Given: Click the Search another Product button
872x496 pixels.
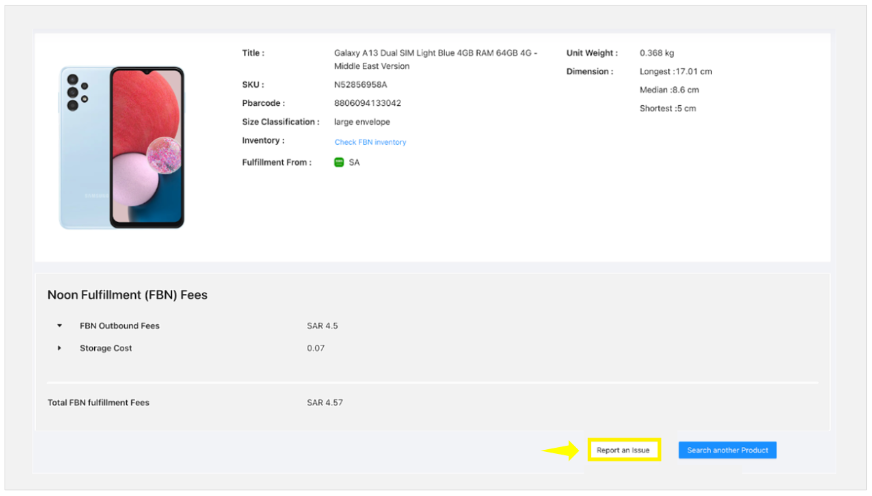Looking at the screenshot, I should pyautogui.click(x=727, y=450).
